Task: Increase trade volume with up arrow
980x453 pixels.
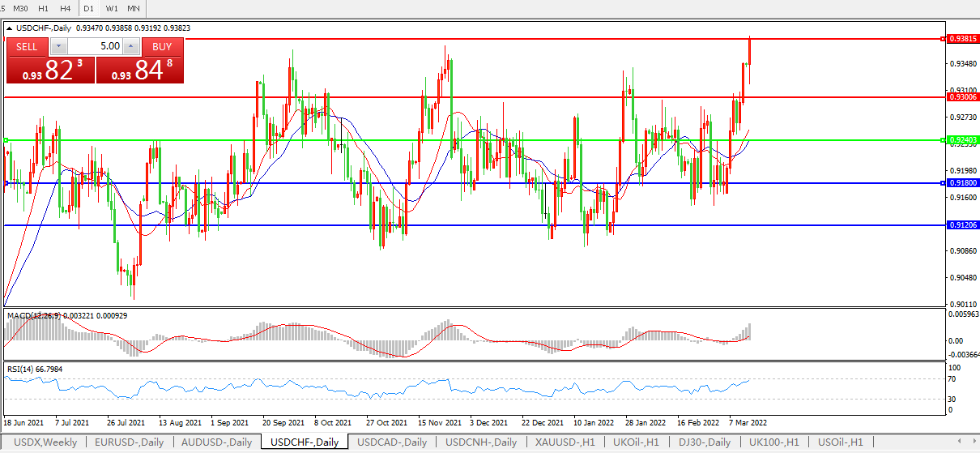Action: (133, 47)
